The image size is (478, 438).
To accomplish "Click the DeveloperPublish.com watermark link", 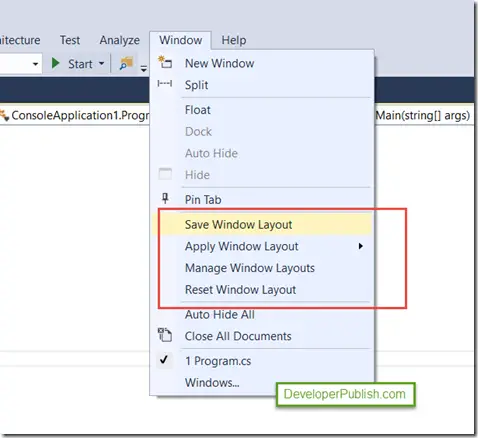I will pyautogui.click(x=345, y=394).
